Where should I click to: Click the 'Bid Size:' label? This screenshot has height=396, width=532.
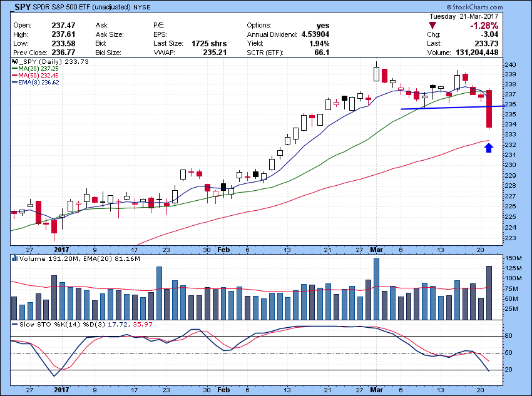click(x=108, y=53)
